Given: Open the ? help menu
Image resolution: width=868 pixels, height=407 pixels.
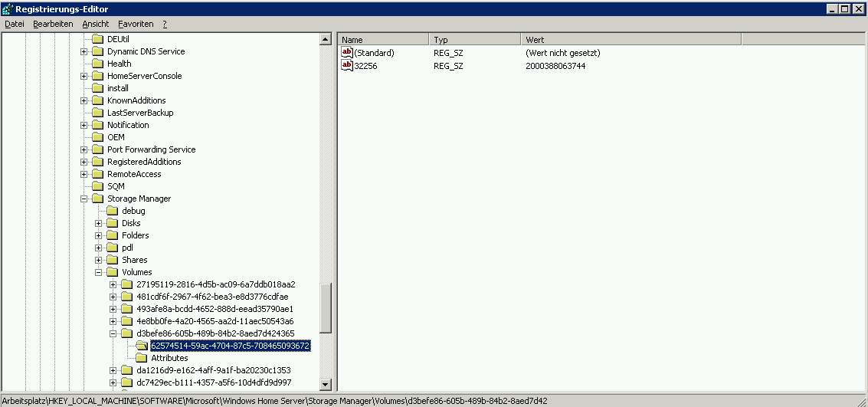Looking at the screenshot, I should [165, 24].
